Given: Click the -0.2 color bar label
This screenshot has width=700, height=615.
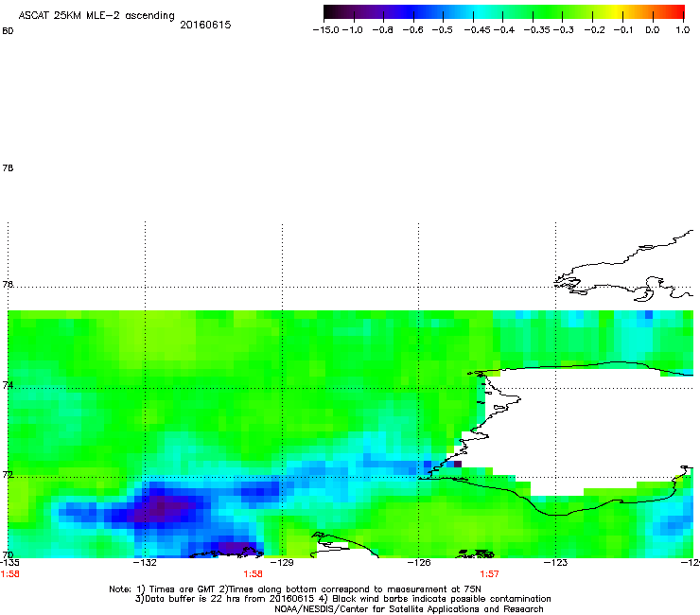Looking at the screenshot, I should pos(595,30).
